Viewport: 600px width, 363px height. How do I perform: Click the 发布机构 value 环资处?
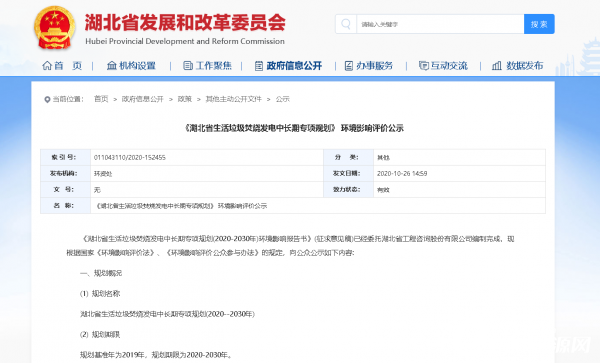coord(103,174)
